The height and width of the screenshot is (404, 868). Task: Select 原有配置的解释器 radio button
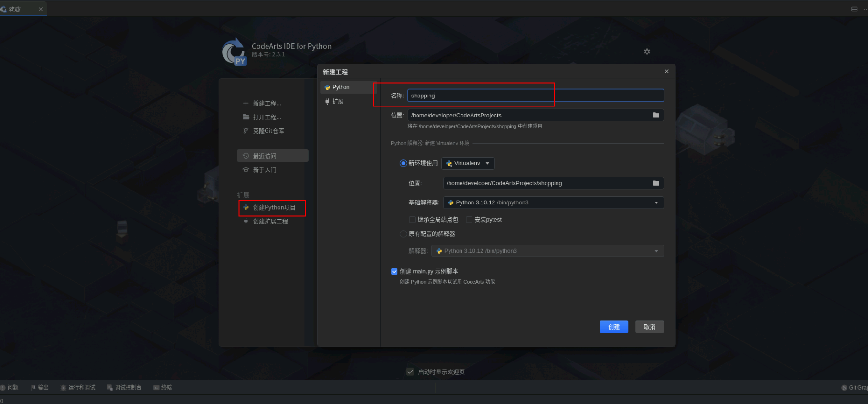point(403,234)
